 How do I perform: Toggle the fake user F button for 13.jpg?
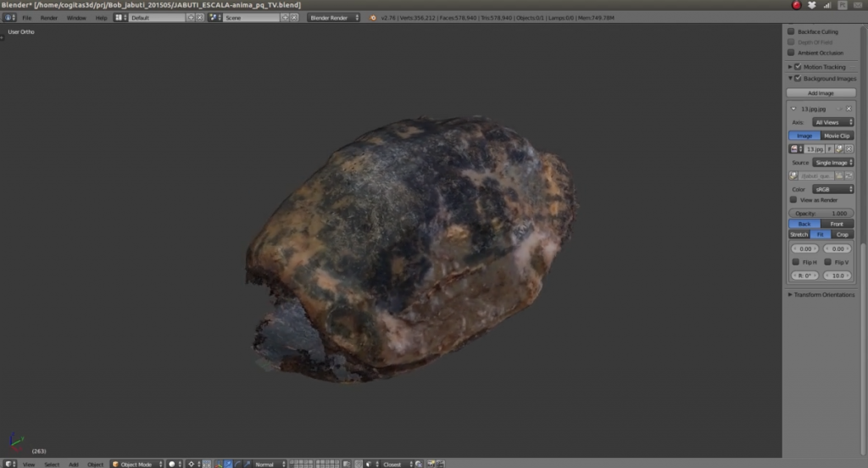click(x=829, y=149)
